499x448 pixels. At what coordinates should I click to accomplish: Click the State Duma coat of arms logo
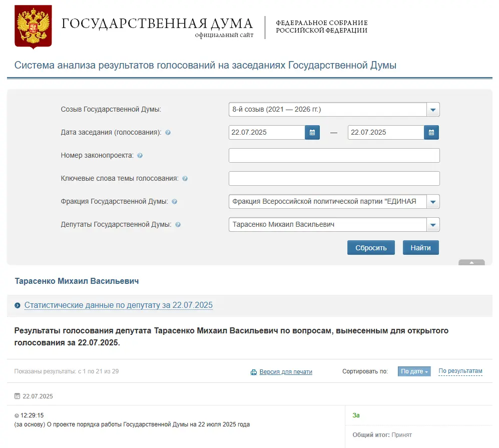tap(33, 27)
